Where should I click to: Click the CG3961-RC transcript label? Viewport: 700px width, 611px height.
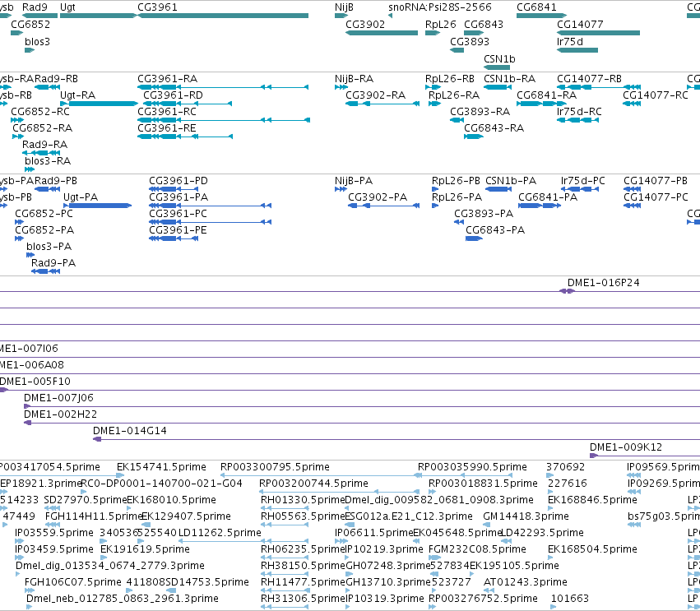point(167,112)
